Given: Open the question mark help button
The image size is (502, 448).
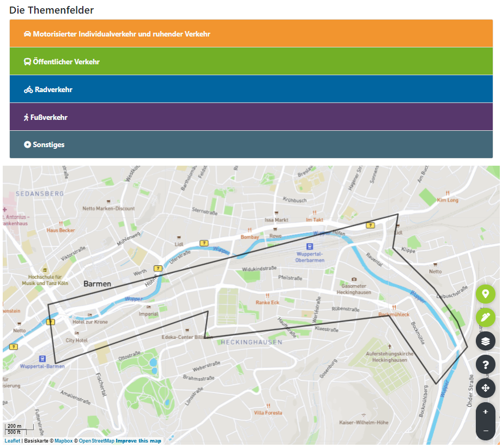Looking at the screenshot, I should [x=485, y=365].
